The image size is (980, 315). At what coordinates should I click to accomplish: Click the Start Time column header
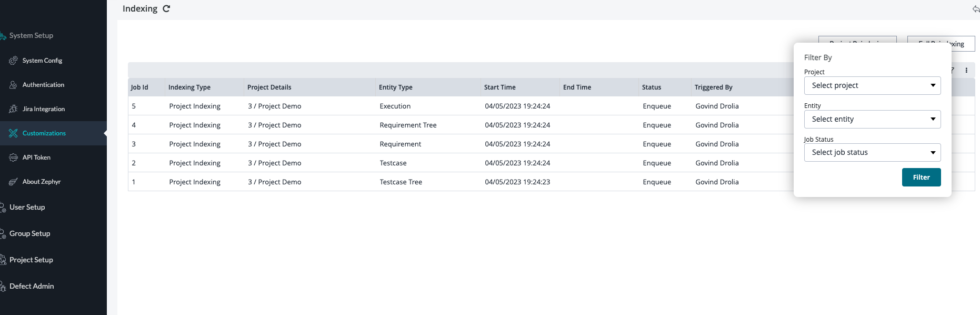499,87
